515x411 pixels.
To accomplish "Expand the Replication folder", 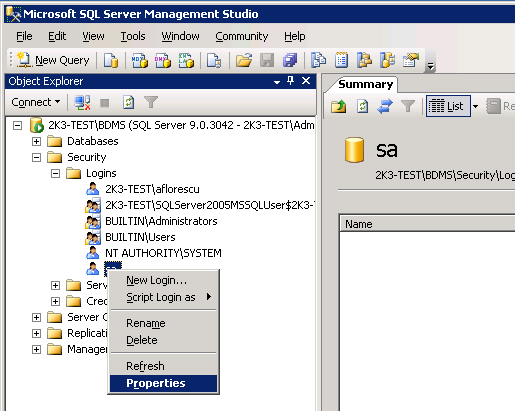I will pos(36,334).
